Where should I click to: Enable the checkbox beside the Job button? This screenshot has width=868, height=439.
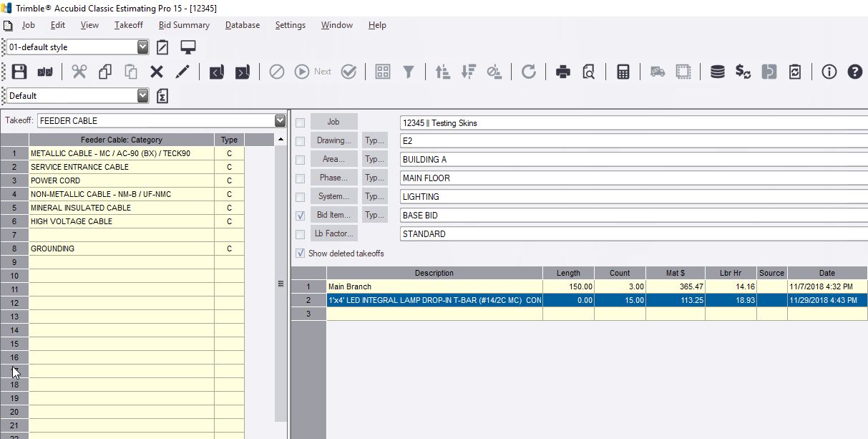pos(300,122)
